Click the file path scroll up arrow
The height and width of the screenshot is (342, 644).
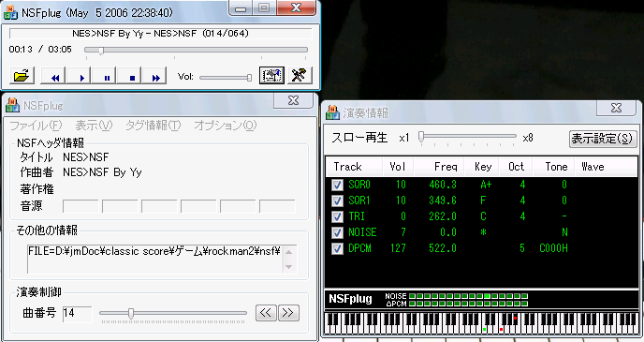289,251
